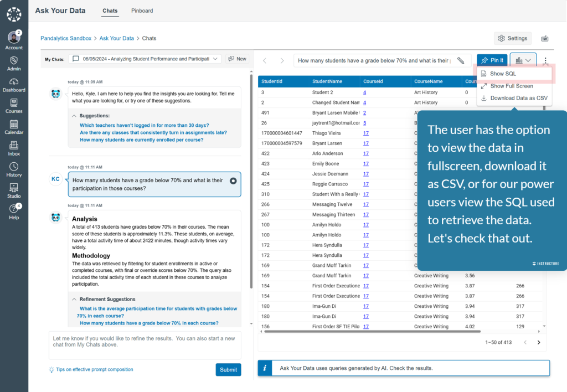Go to previous page of table results
Viewport: 567px width, 392px height.
click(525, 343)
